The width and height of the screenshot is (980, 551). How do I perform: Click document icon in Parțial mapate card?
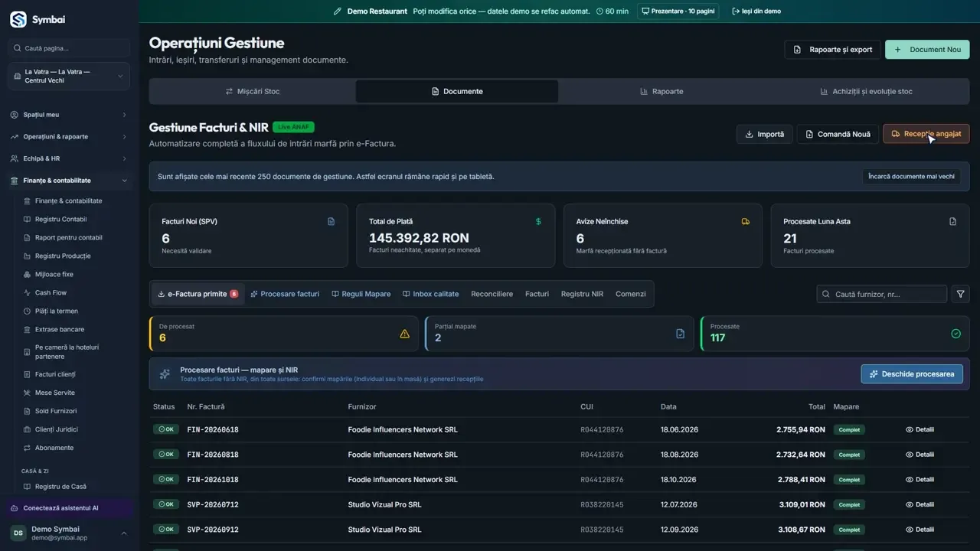tap(680, 334)
